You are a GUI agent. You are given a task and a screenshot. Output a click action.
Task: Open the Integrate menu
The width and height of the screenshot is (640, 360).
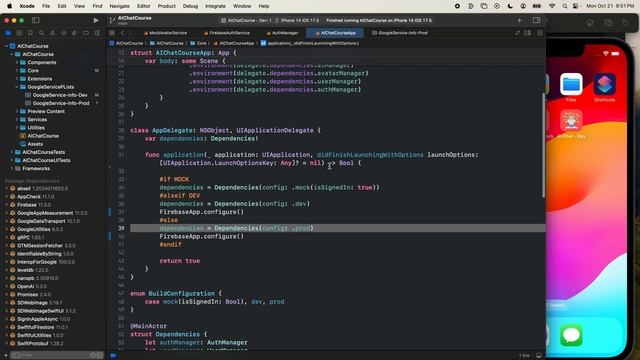(215, 6)
